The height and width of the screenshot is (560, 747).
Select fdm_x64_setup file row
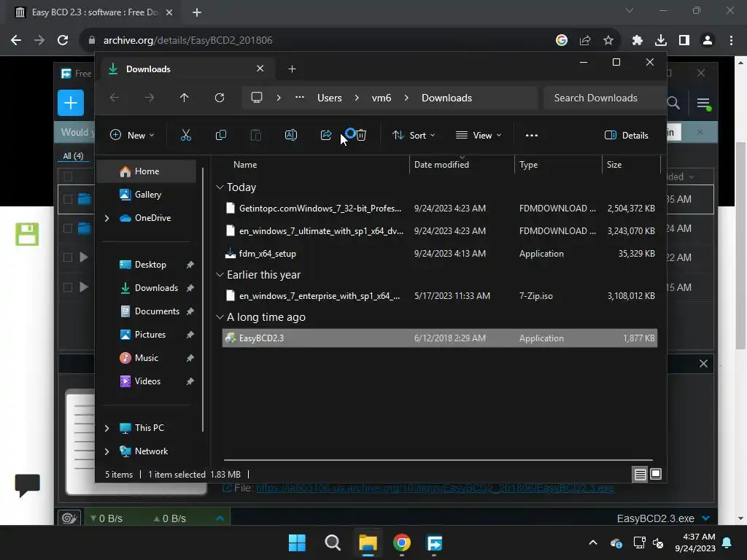[439, 254]
